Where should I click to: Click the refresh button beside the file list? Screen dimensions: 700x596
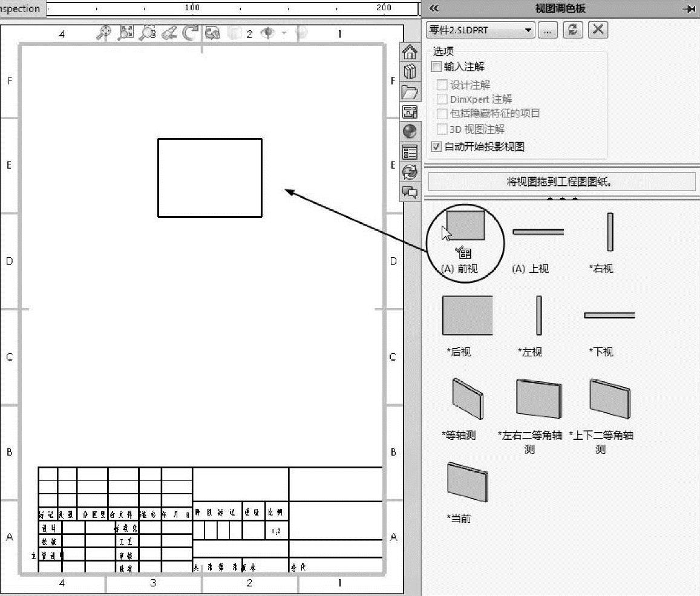coord(573,30)
